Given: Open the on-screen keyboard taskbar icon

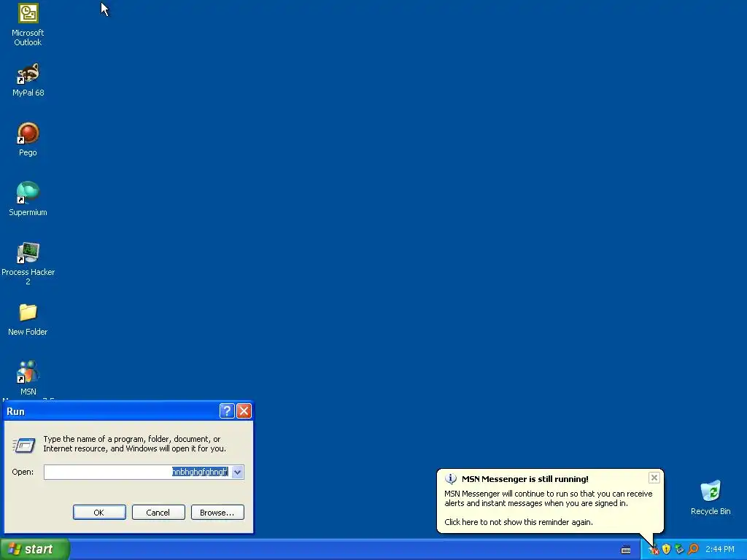Looking at the screenshot, I should tap(626, 550).
